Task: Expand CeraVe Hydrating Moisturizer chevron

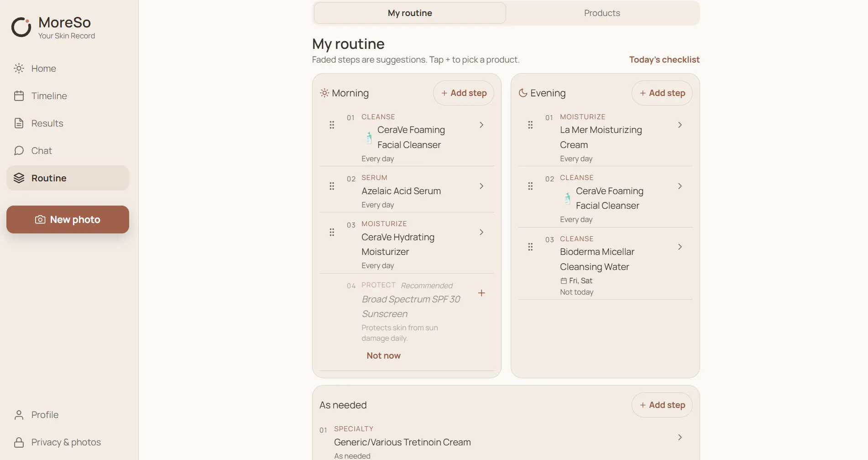Action: 481,232
